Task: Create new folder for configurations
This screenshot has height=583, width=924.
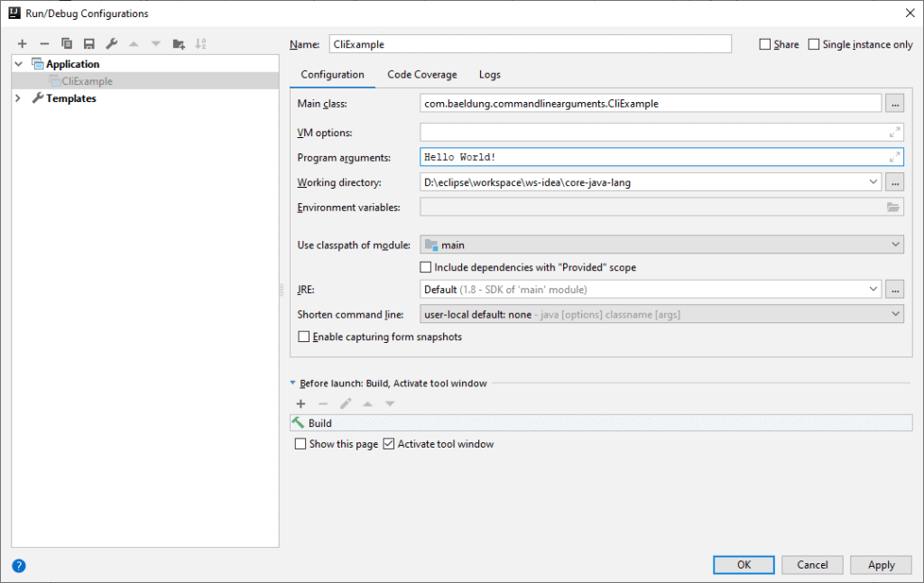Action: coord(179,43)
